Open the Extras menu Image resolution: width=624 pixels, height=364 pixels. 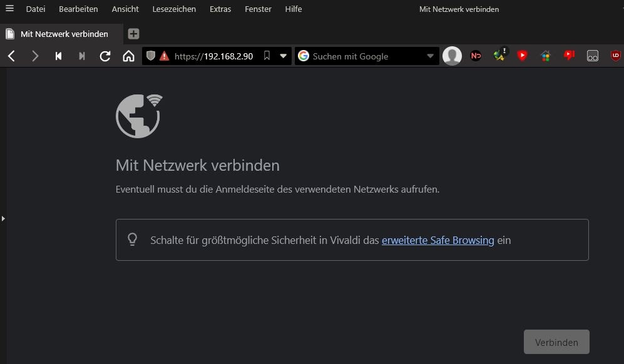220,9
